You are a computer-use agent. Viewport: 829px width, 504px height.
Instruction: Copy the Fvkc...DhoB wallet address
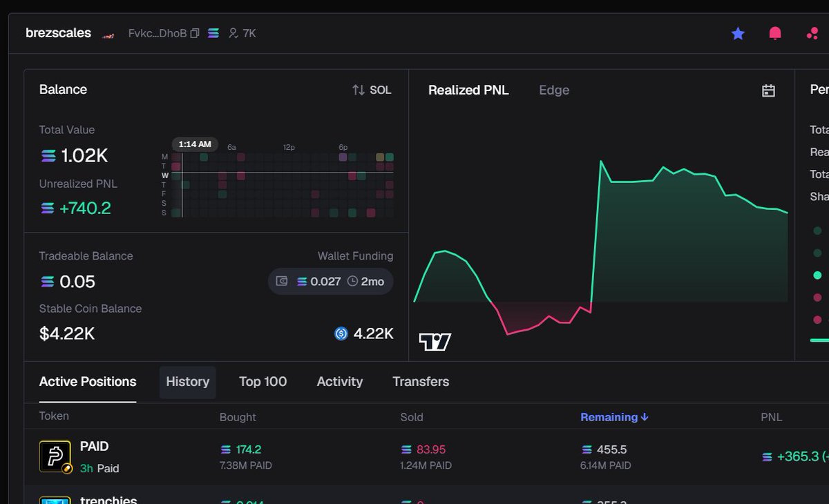click(x=195, y=33)
